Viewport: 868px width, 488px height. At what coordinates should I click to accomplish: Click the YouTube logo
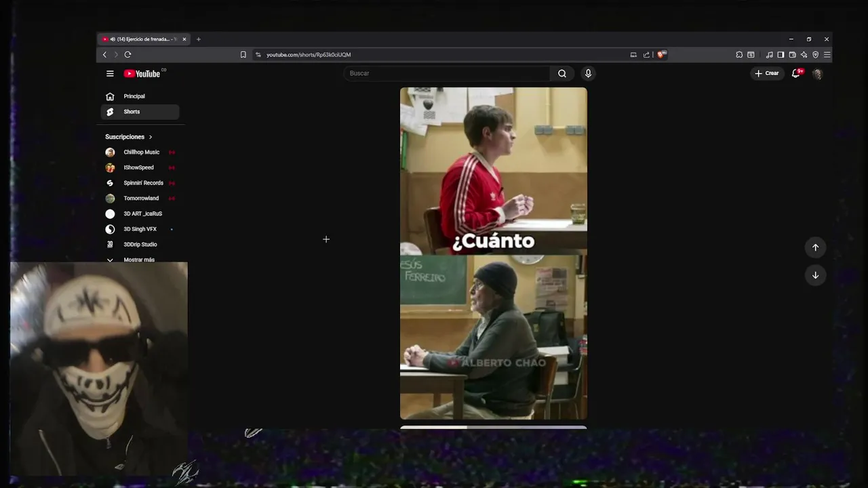(142, 73)
